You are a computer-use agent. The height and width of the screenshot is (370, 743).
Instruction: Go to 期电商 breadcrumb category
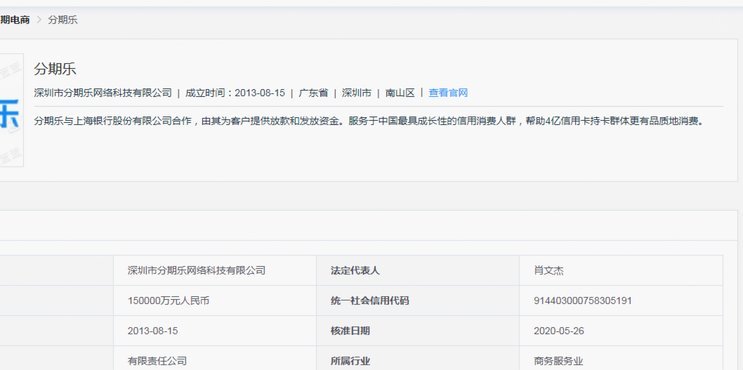(x=15, y=20)
